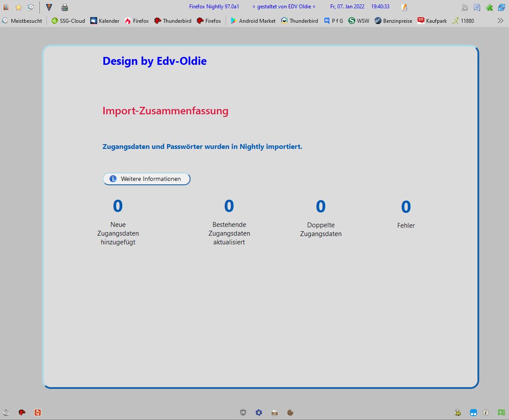The image size is (509, 420).
Task: Click the ZIP archive icon bottom bar
Action: click(x=275, y=413)
